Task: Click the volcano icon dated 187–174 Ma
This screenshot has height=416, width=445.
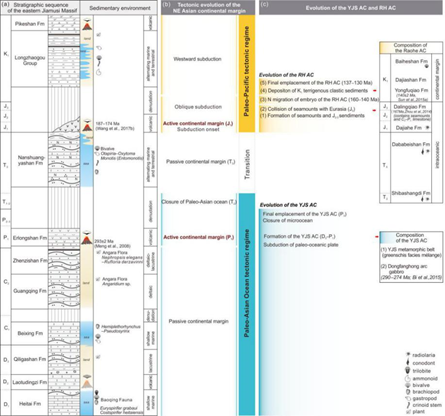Action: point(87,125)
